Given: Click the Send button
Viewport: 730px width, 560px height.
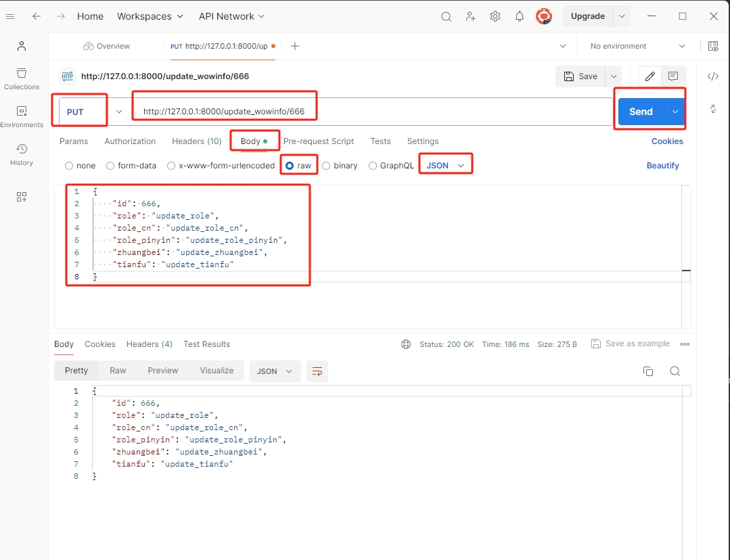Looking at the screenshot, I should (x=641, y=112).
